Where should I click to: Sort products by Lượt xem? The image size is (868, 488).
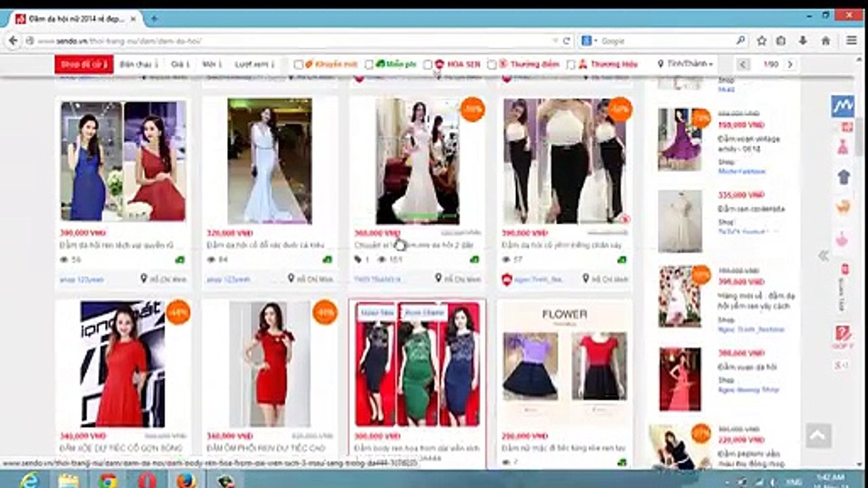[x=254, y=64]
